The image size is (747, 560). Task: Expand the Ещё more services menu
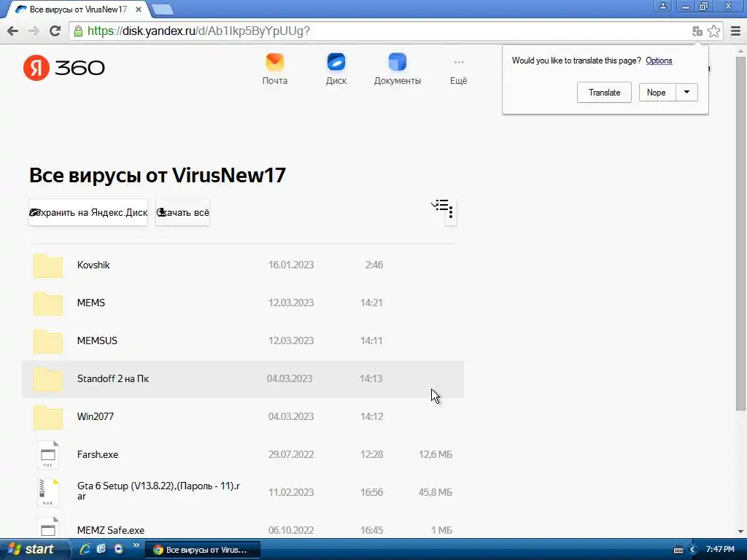pos(458,69)
